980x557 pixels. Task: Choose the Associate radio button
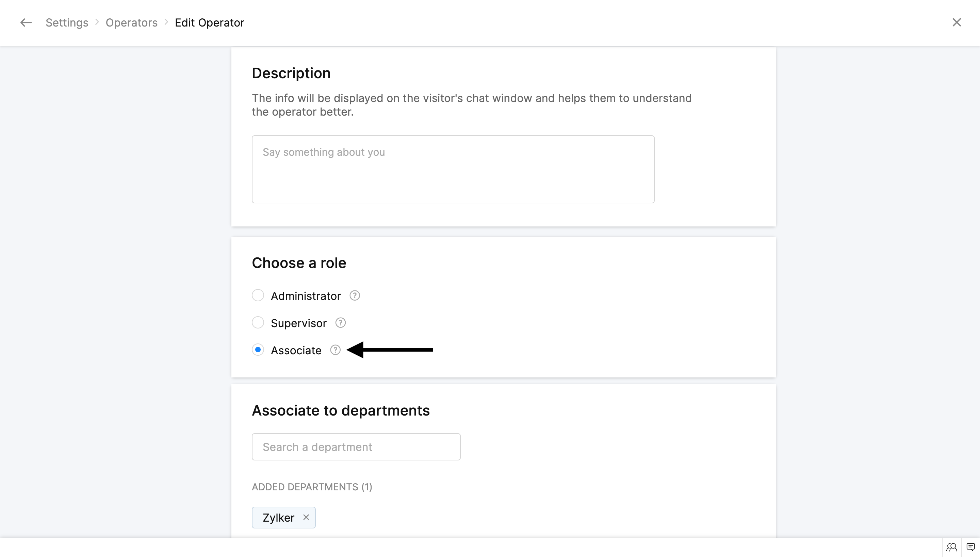[258, 350]
